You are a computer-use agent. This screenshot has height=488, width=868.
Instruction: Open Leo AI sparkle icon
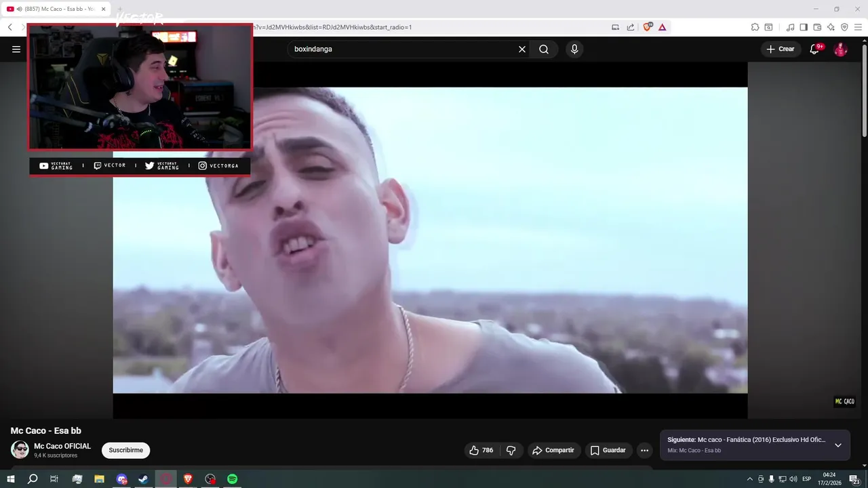(x=831, y=27)
